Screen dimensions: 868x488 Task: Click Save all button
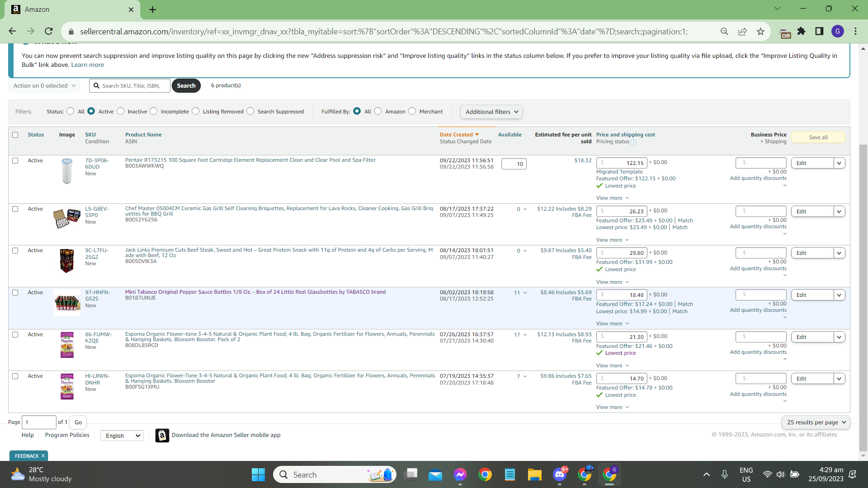(x=818, y=137)
